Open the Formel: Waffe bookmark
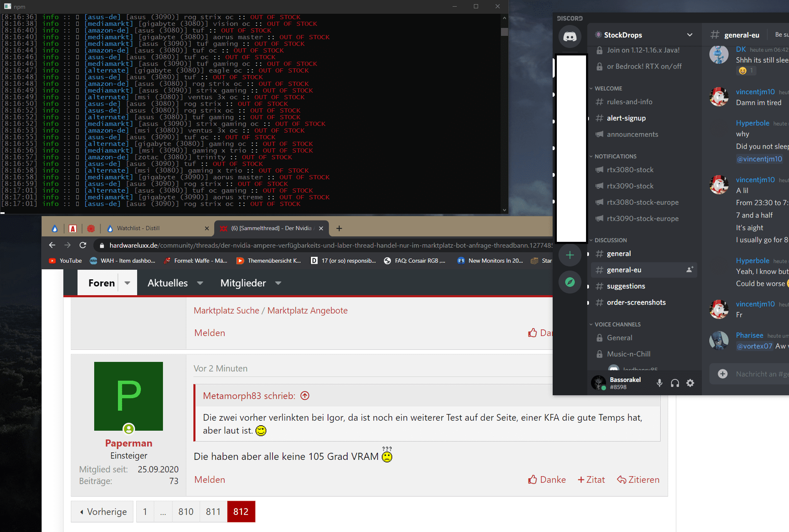 coord(195,261)
